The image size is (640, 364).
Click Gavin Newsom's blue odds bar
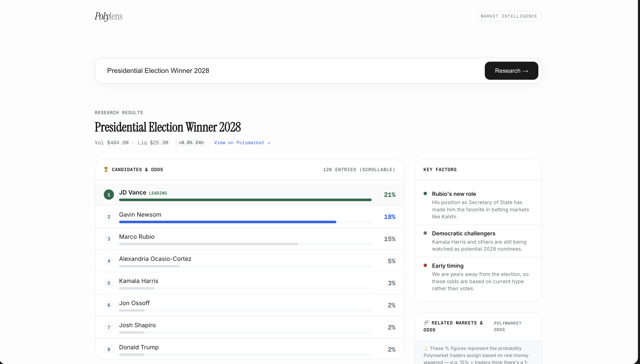(228, 222)
